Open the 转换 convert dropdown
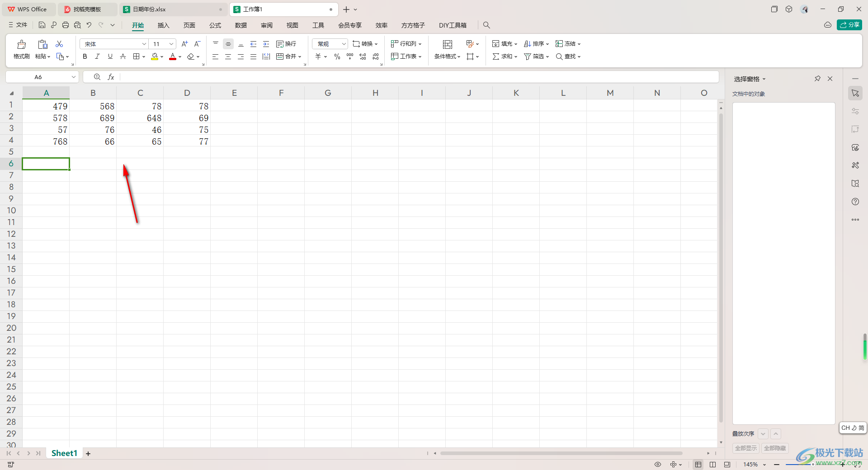 [x=365, y=44]
